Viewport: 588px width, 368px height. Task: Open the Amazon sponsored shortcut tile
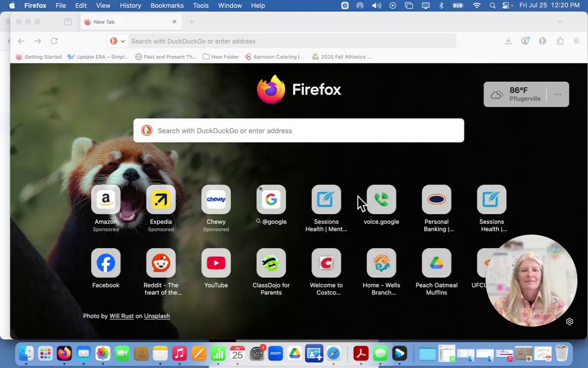coord(106,199)
